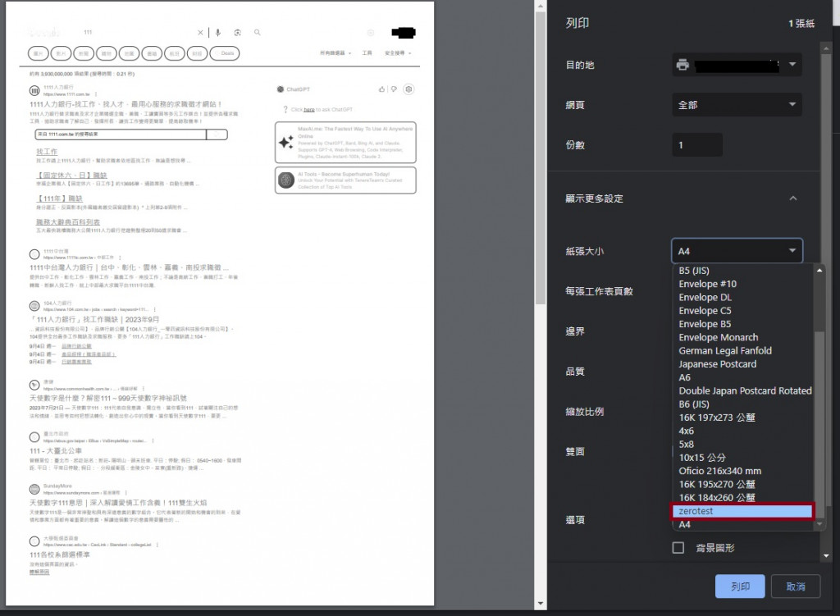Click the Deals filter chip in preview
Screen dimensions: 840x616
click(x=225, y=53)
